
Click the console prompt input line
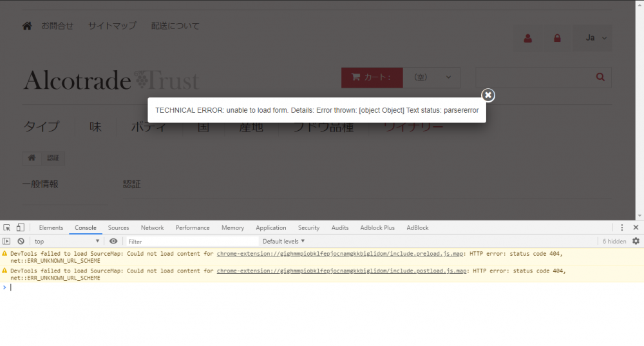[325, 287]
